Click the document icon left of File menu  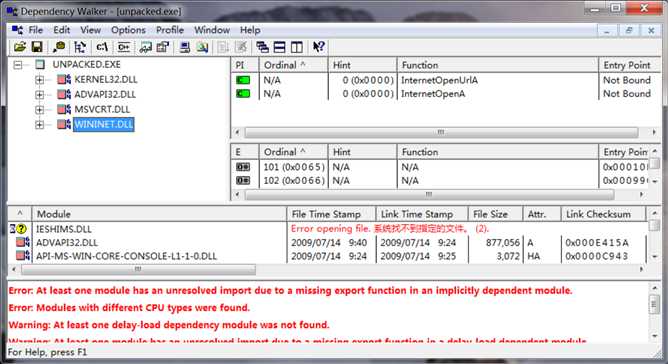tap(17, 30)
